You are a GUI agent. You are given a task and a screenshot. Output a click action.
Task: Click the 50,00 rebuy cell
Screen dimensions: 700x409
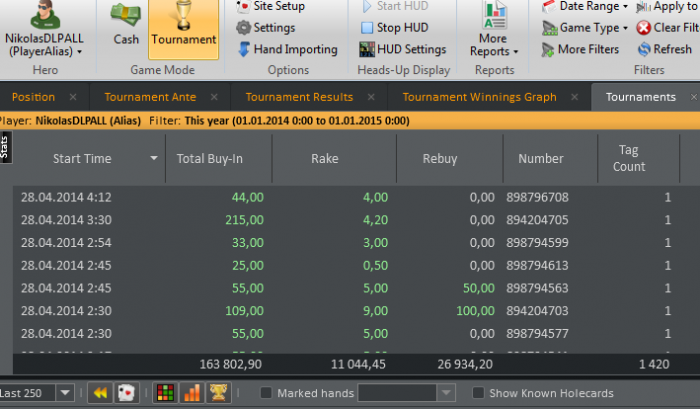point(479,288)
